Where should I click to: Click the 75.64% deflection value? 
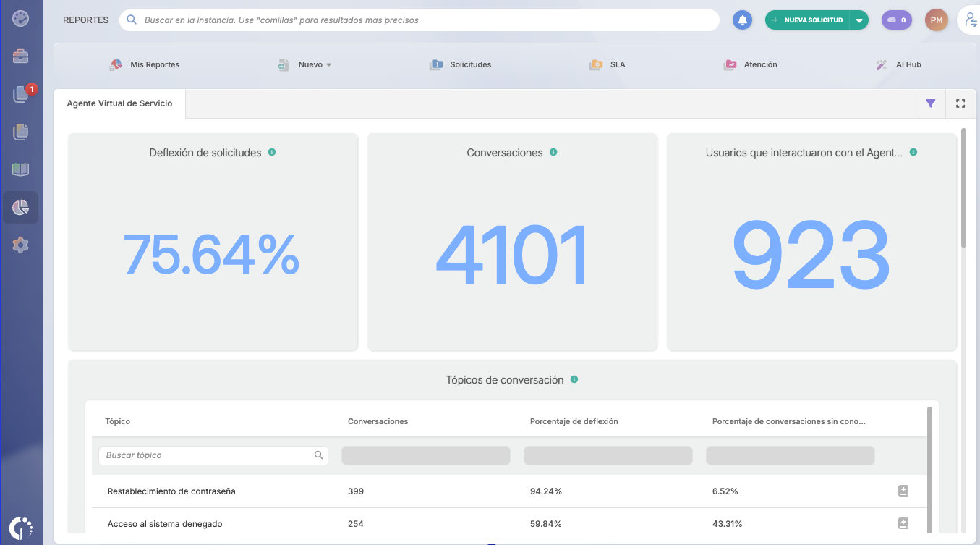click(211, 253)
